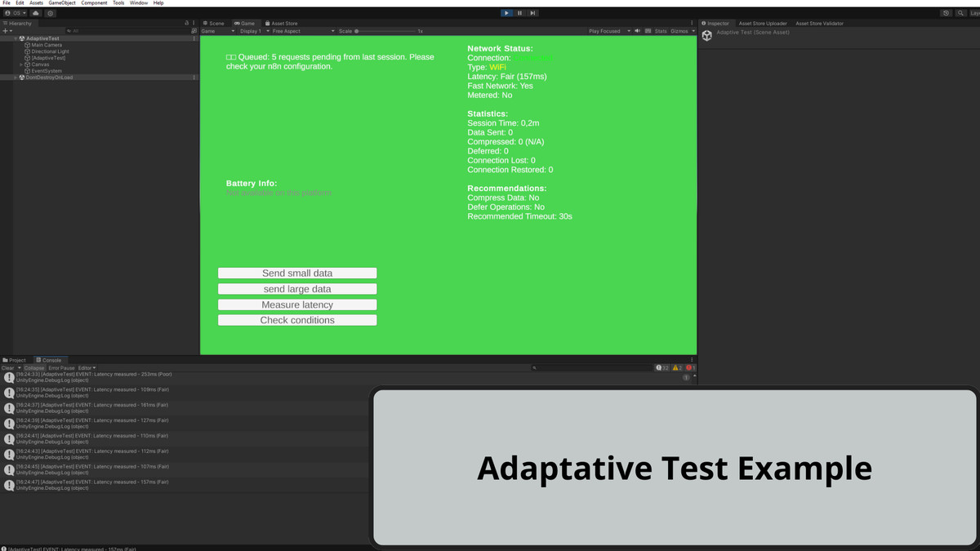Click the Hierarchy panel lock icon
Viewport: 980px width, 551px height.
(187, 24)
